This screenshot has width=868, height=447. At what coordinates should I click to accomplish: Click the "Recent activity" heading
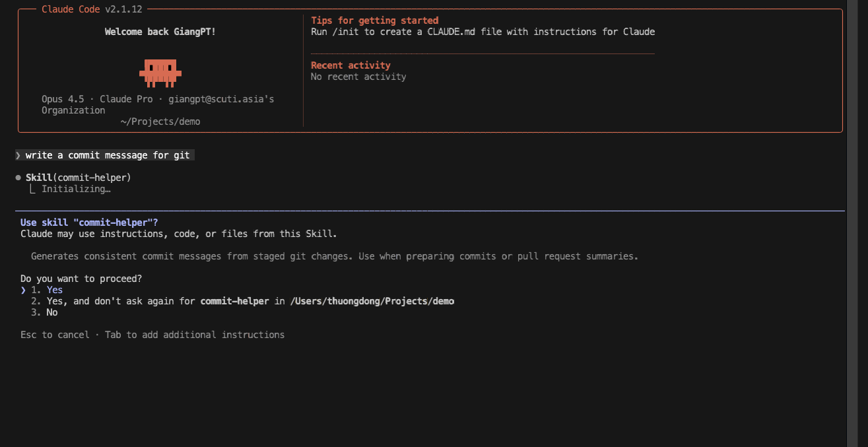351,65
